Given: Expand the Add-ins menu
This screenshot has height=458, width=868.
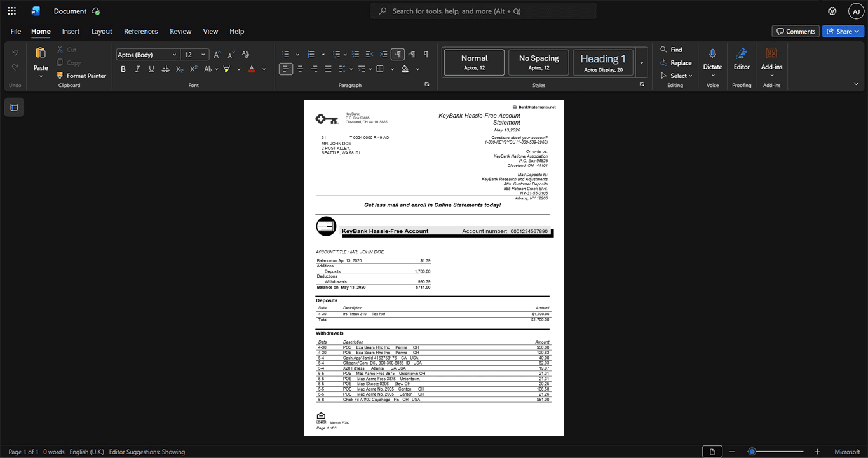Looking at the screenshot, I should [772, 76].
